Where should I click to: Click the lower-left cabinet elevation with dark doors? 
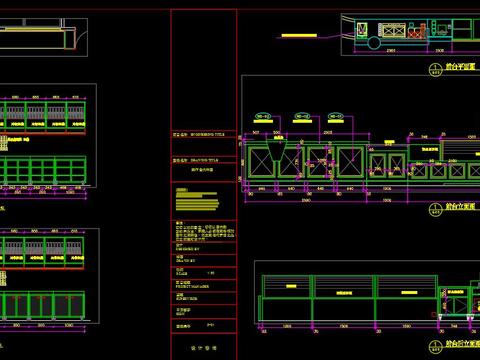(x=43, y=305)
